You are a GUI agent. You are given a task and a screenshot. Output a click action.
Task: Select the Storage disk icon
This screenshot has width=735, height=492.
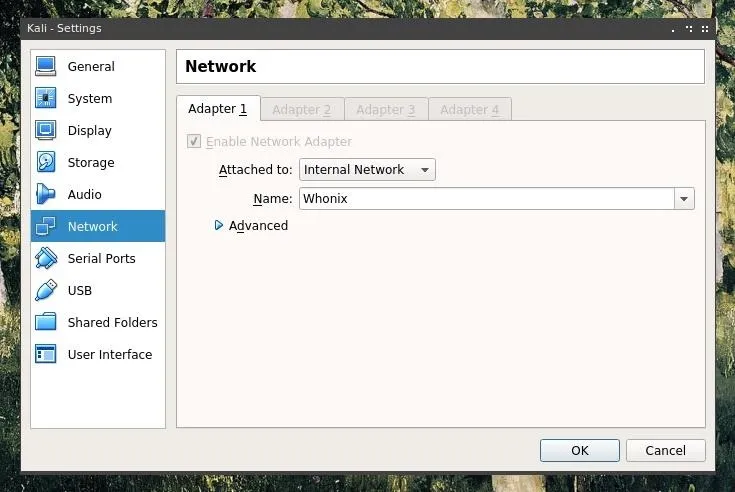tap(45, 162)
